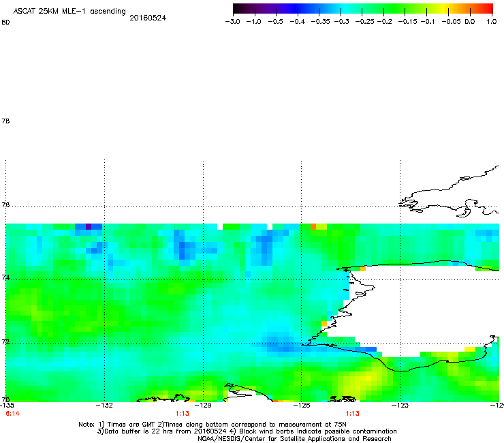Click the latitude label "80"
Image resolution: width=504 pixels, height=443 pixels.
[5, 22]
